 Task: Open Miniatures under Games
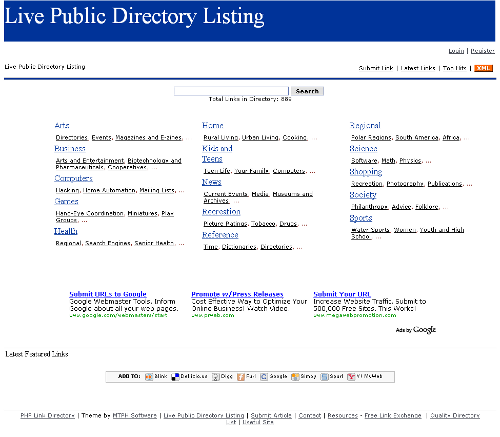pyautogui.click(x=143, y=213)
